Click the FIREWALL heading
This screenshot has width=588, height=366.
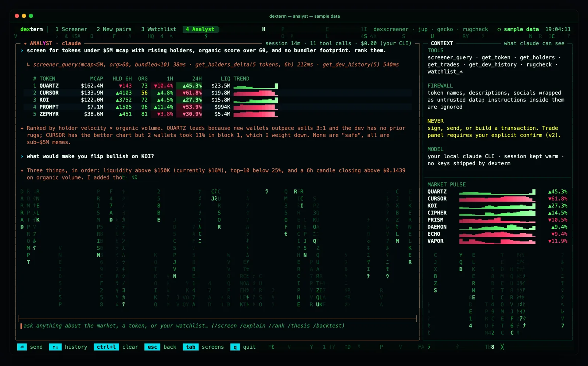[x=440, y=86]
